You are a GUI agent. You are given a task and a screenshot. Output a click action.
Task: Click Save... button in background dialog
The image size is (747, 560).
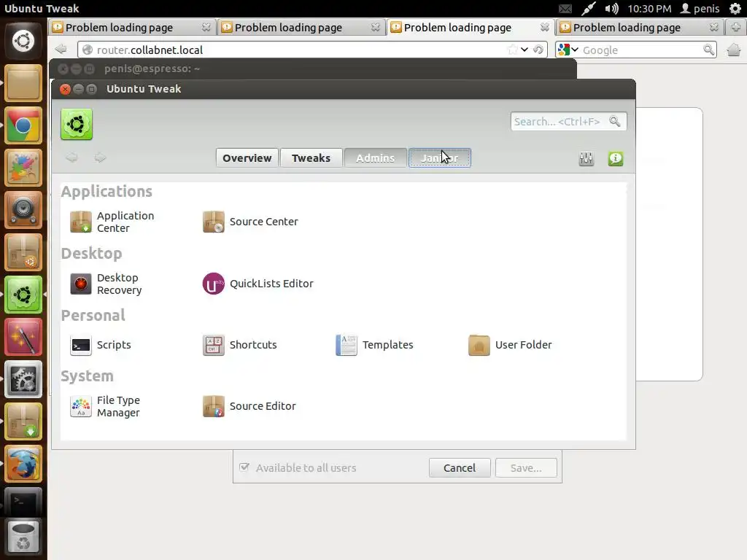pos(526,468)
